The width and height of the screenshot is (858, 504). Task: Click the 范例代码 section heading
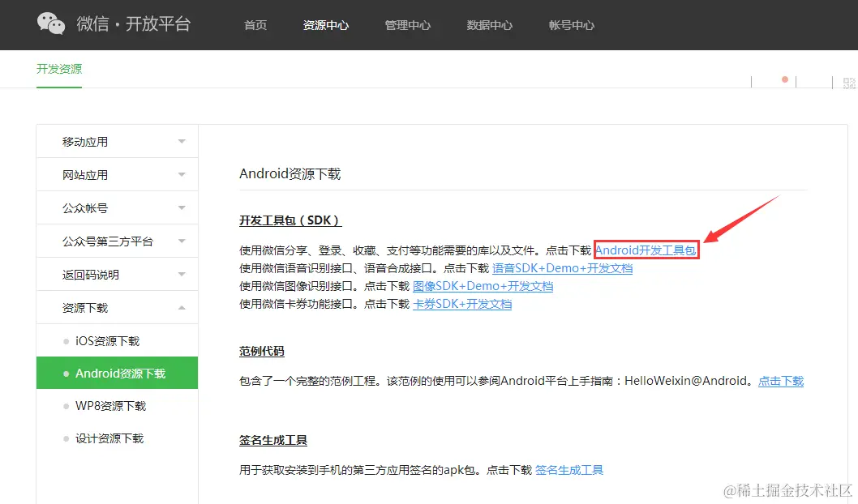point(262,351)
